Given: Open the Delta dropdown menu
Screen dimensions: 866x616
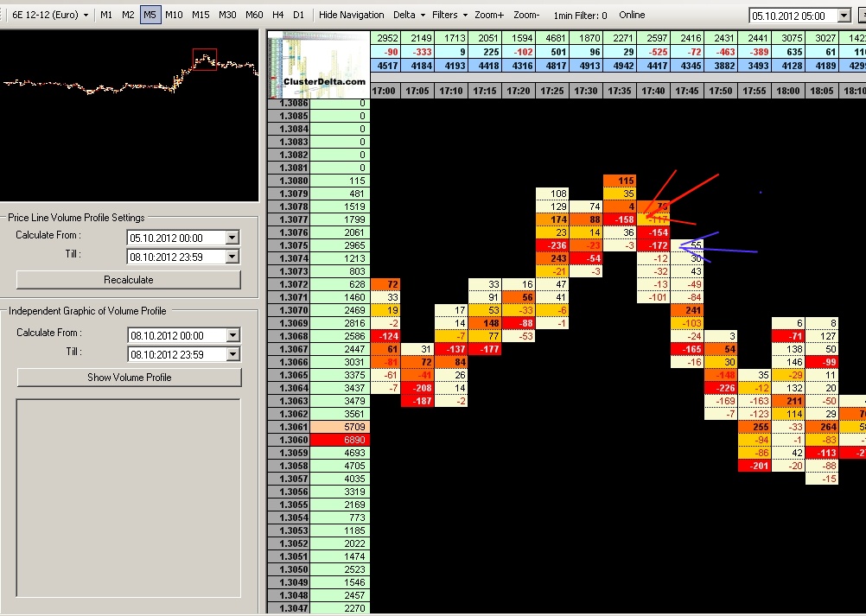Looking at the screenshot, I should click(x=410, y=15).
